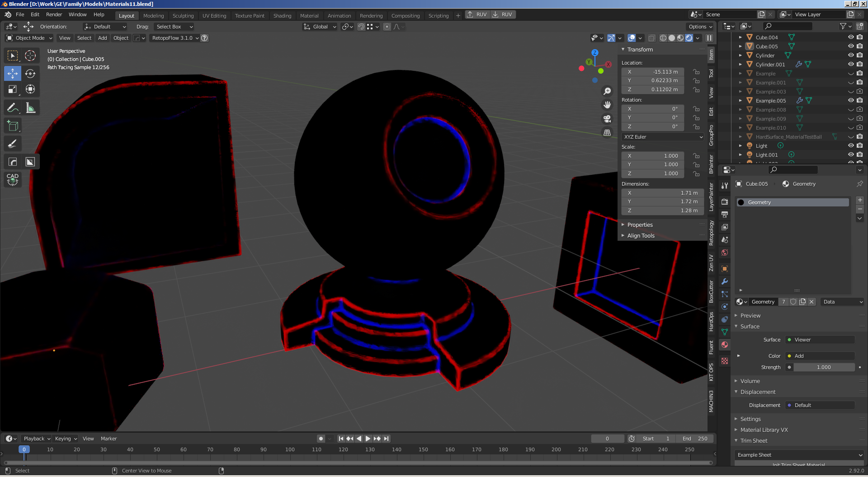Screen dimensions: 868x477
Task: Toggle visibility of Light object
Action: tap(850, 146)
